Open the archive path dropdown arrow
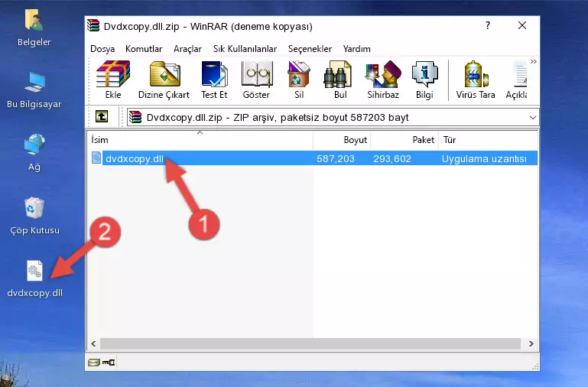 [532, 117]
